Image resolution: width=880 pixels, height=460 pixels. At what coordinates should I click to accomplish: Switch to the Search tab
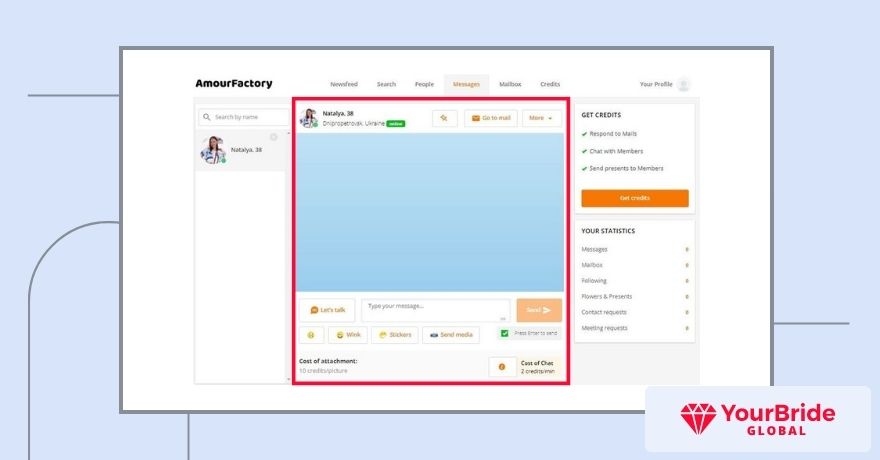click(386, 84)
